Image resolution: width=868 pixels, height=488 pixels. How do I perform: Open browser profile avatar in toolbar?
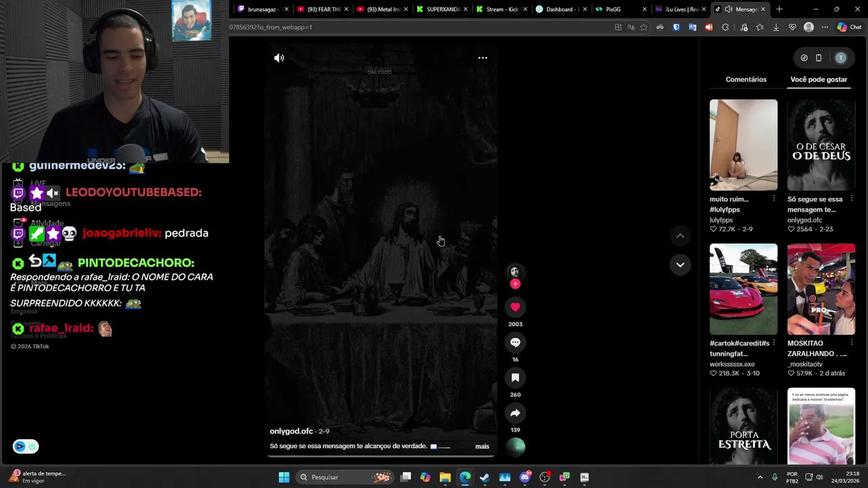808,27
